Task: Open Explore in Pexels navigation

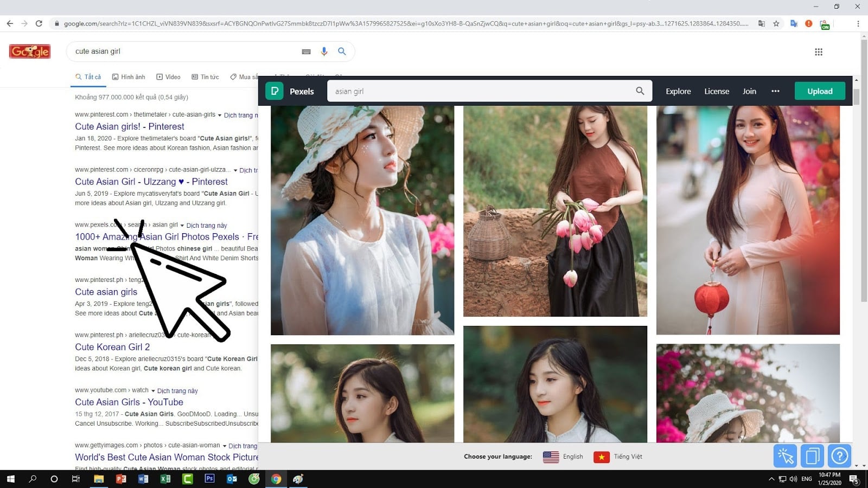Action: click(678, 91)
